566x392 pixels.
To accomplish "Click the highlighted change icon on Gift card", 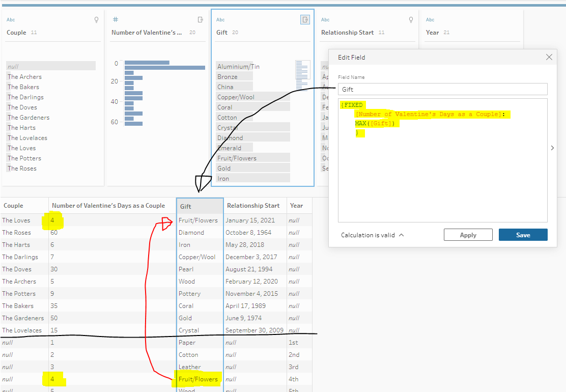I will point(305,20).
